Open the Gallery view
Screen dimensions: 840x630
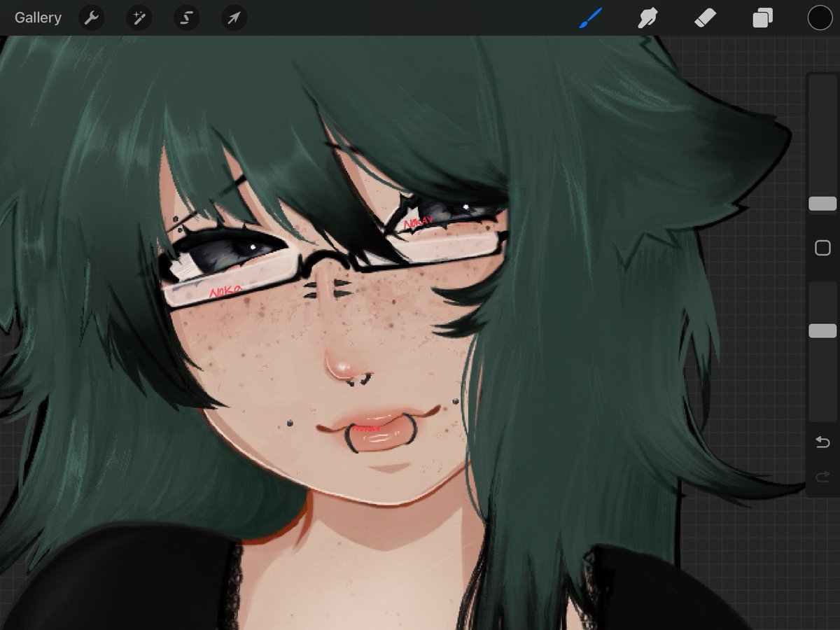pos(38,17)
